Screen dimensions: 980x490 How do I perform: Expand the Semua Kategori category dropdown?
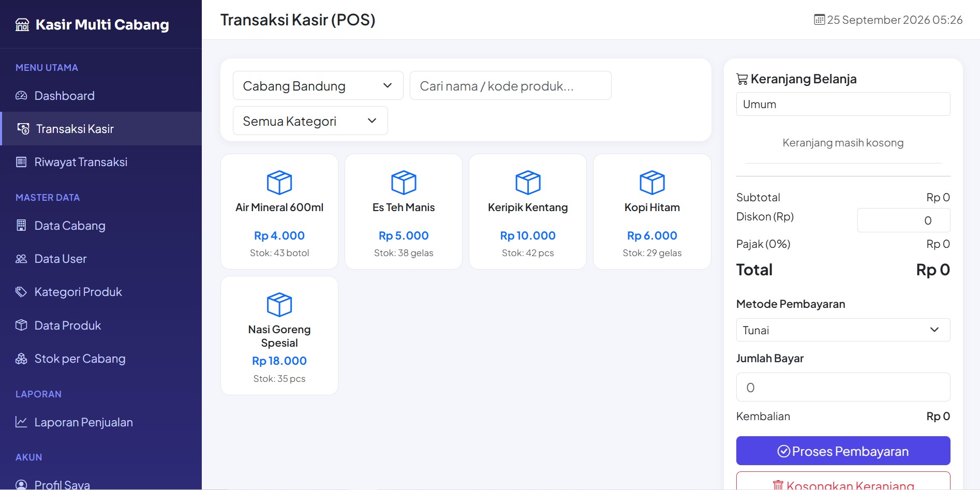310,121
